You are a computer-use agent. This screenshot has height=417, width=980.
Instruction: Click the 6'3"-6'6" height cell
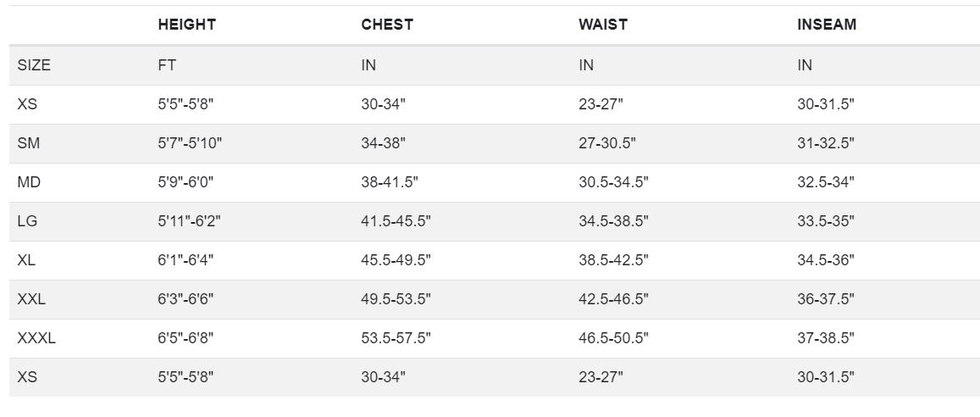click(x=185, y=299)
